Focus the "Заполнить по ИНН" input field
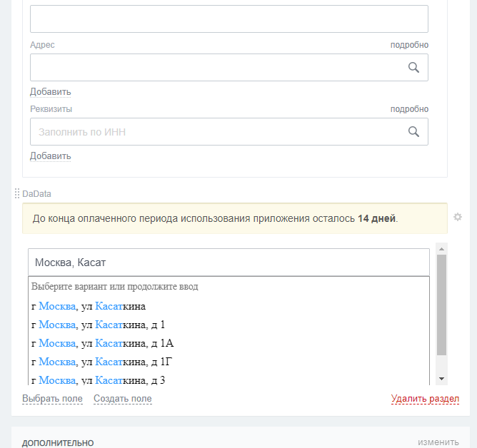 (214, 132)
